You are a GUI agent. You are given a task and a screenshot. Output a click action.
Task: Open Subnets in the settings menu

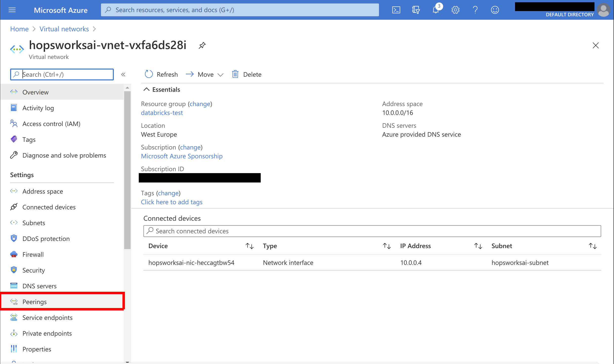[34, 223]
